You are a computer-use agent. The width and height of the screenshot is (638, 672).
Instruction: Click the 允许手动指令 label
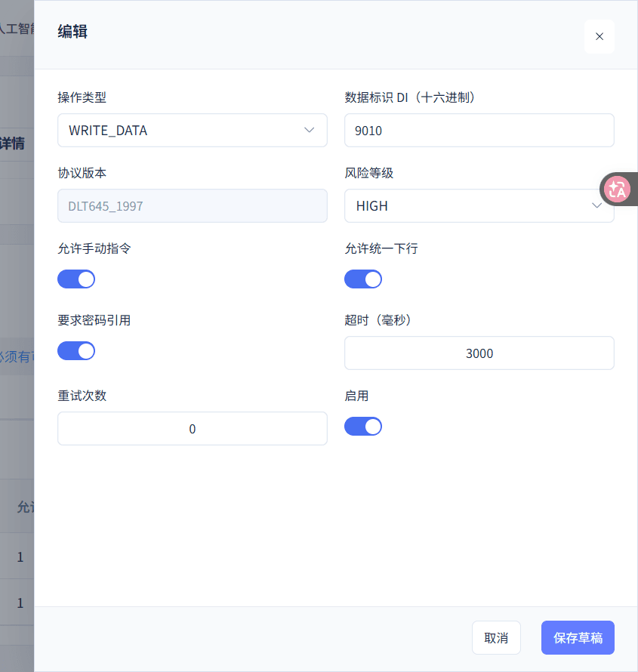[94, 248]
